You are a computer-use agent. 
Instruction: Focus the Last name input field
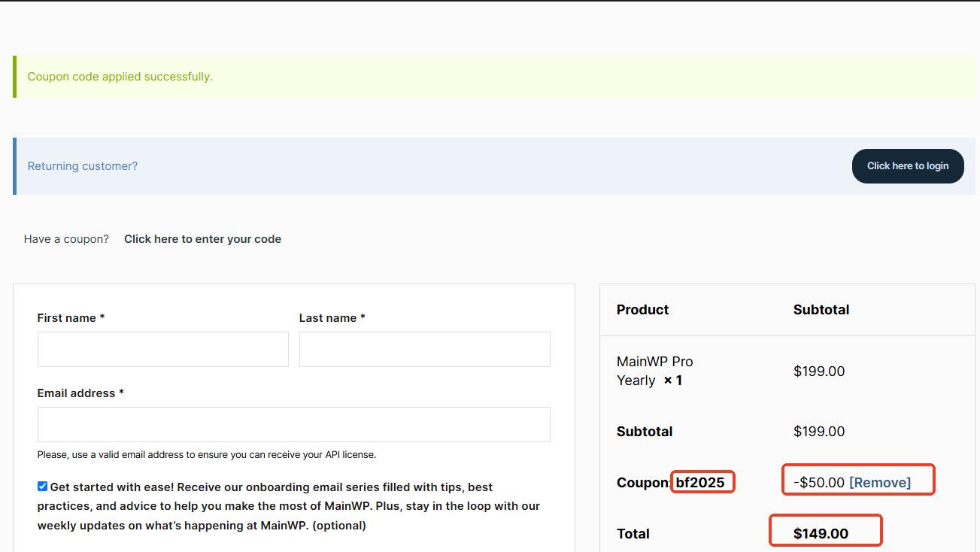425,350
